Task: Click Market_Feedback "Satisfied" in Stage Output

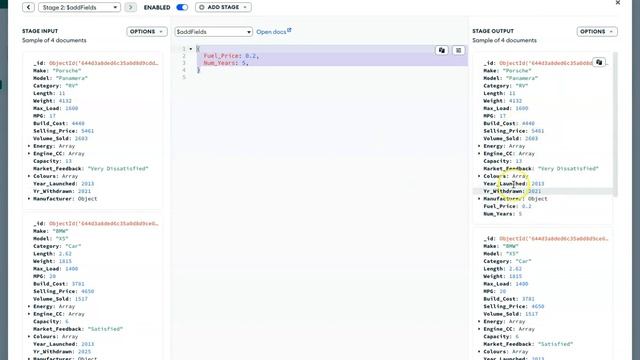Action: (528, 344)
